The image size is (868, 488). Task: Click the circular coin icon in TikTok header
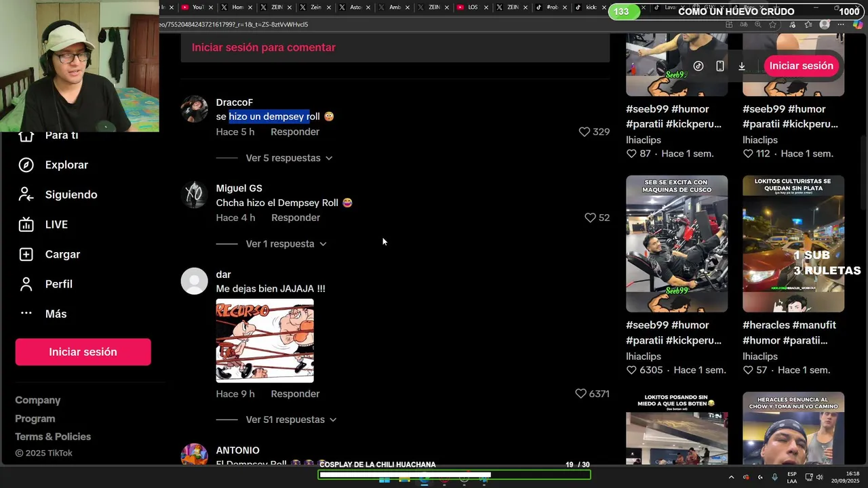coord(698,66)
